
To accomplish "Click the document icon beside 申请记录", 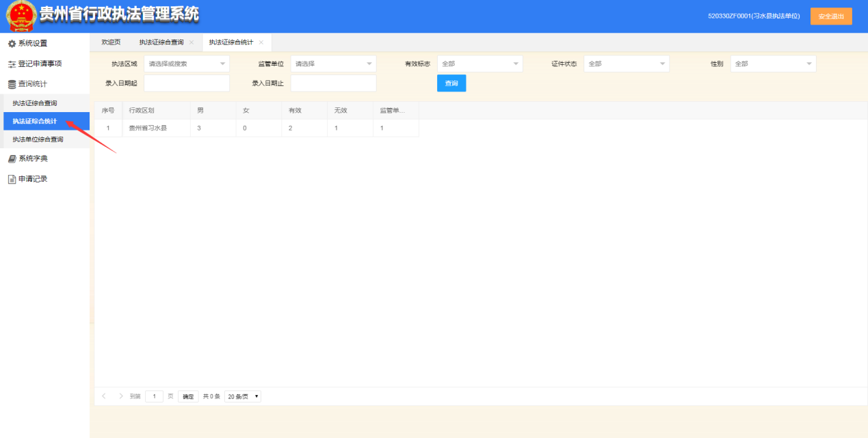I will pyautogui.click(x=12, y=180).
